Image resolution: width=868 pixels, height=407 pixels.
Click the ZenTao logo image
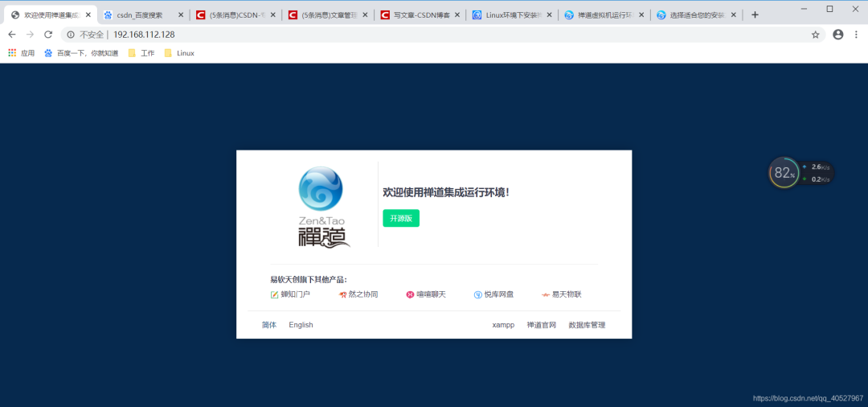325,207
